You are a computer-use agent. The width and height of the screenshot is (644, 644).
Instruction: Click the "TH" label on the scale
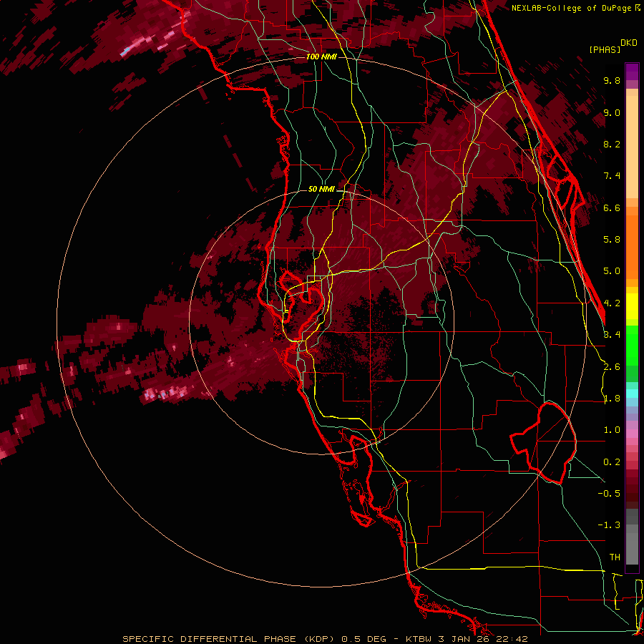coord(615,557)
